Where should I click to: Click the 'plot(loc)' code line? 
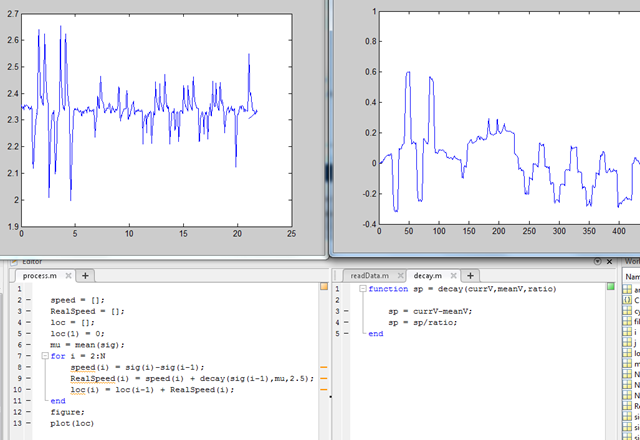pyautogui.click(x=72, y=423)
